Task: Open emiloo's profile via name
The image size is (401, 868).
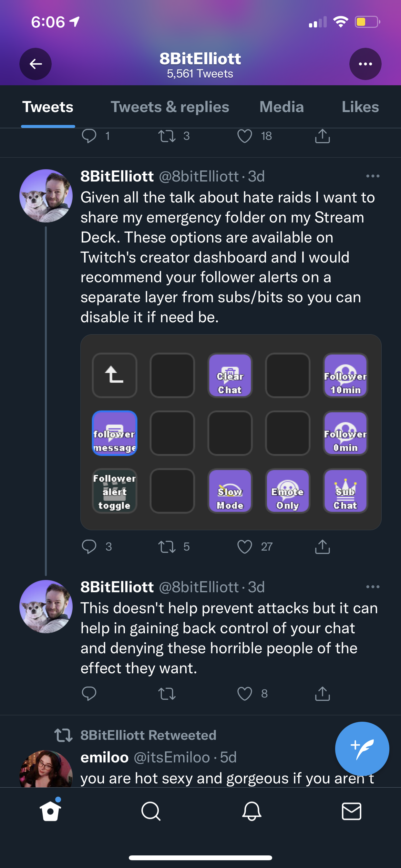Action: 105,758
